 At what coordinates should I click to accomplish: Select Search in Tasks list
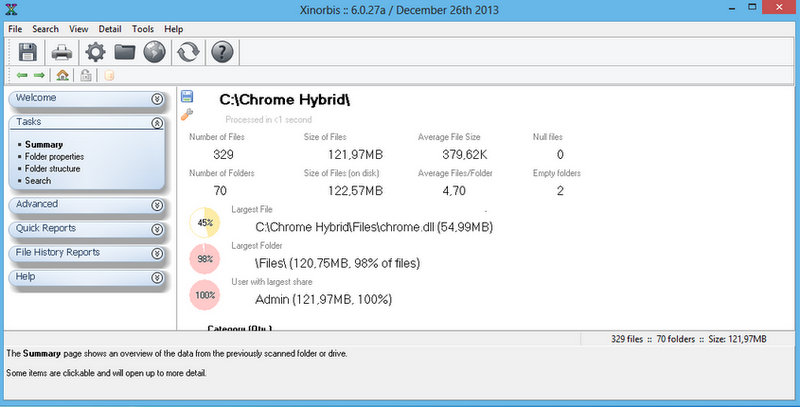click(38, 181)
